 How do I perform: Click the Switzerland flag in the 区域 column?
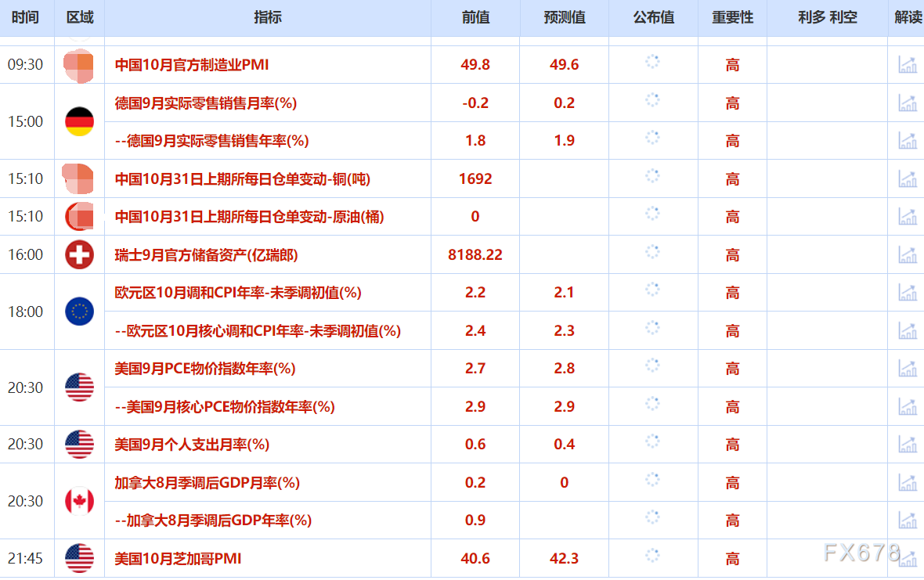point(78,254)
